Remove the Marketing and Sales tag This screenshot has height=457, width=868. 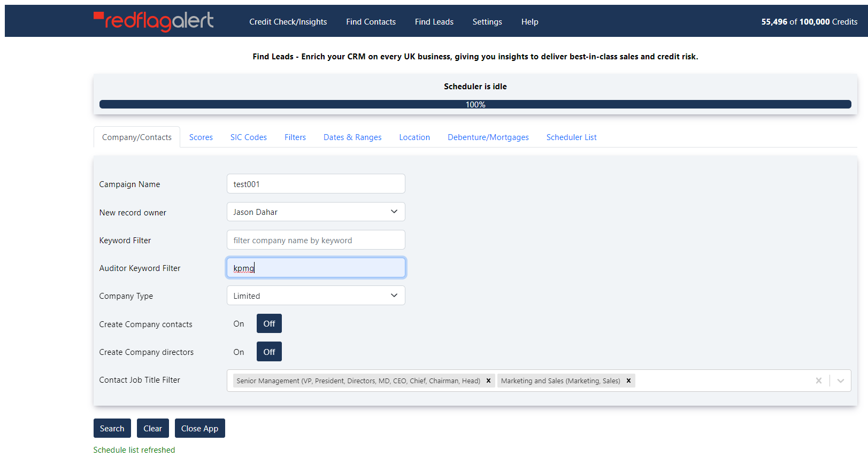point(628,381)
